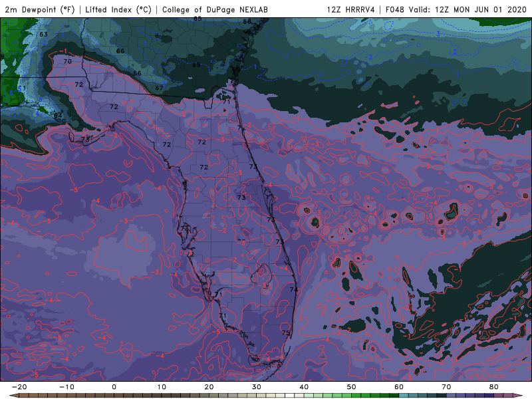
Task: Click the dewpoint value 70 in the upper-left area
Action: tap(68, 61)
